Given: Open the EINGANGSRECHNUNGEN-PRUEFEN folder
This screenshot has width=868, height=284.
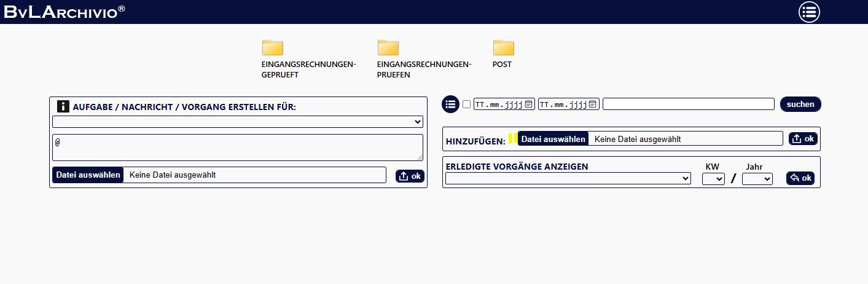Looking at the screenshot, I should [x=388, y=48].
